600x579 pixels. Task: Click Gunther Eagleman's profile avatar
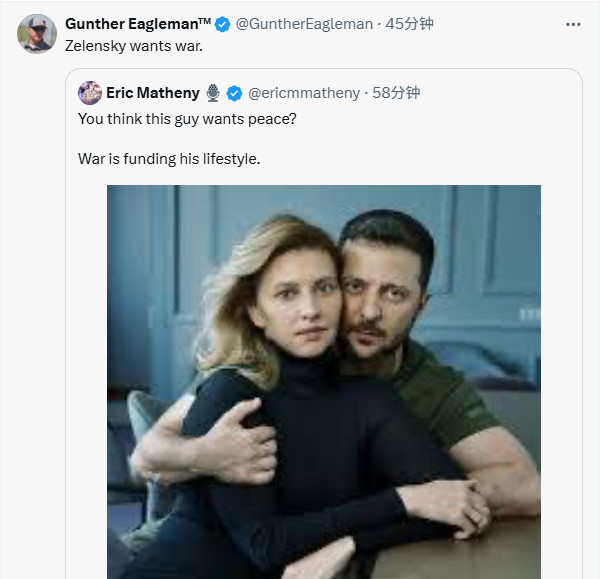37,34
